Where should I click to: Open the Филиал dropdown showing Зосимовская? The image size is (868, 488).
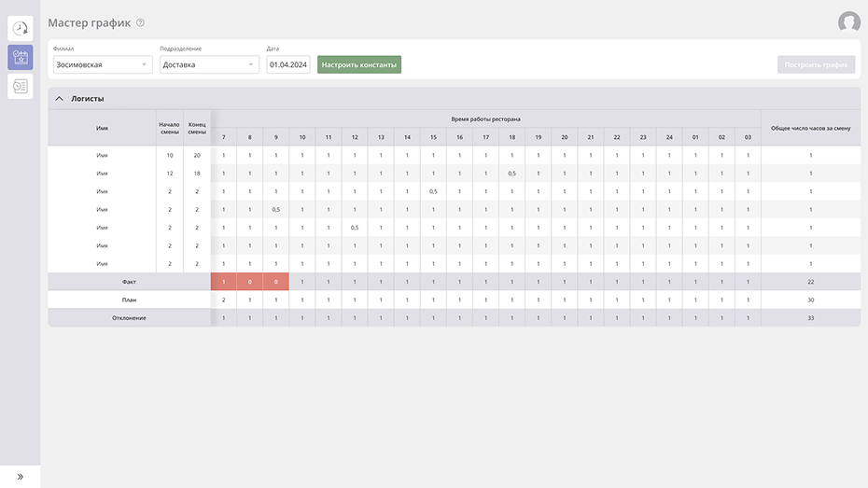102,65
